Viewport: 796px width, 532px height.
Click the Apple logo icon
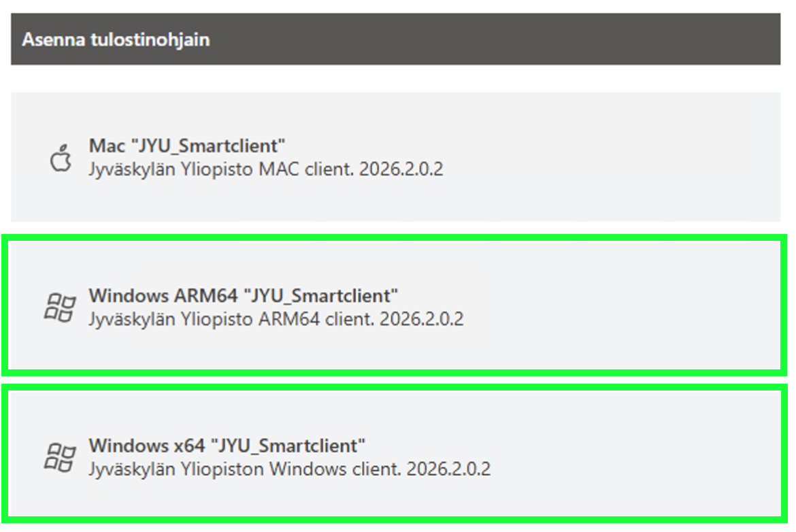61,158
